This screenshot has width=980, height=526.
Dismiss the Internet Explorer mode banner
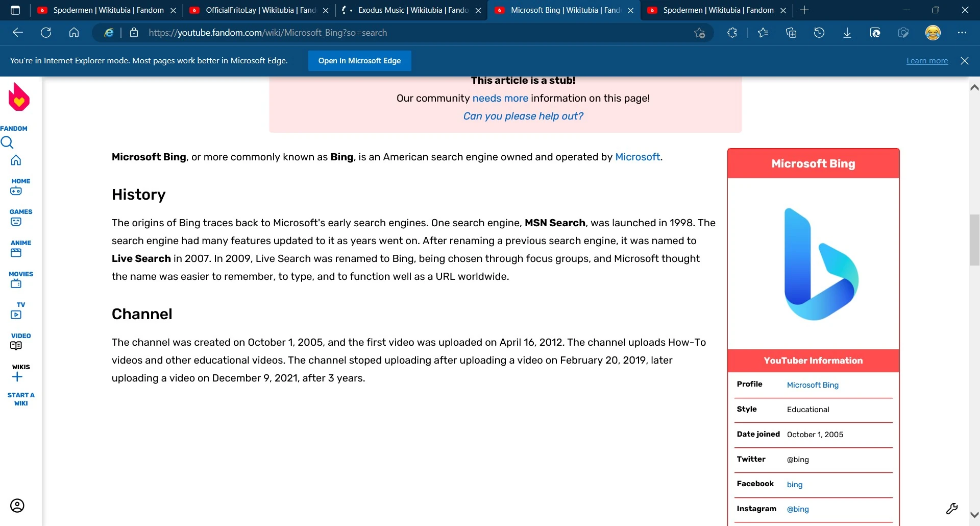(964, 60)
